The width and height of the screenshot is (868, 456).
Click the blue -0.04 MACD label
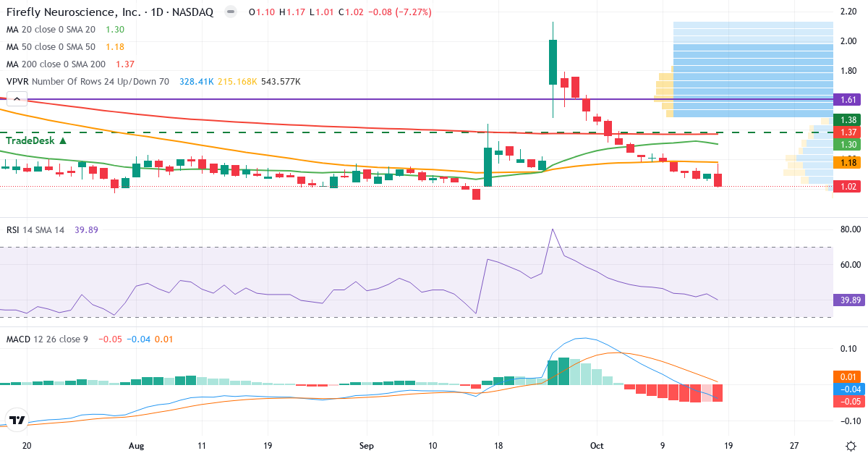pos(849,389)
